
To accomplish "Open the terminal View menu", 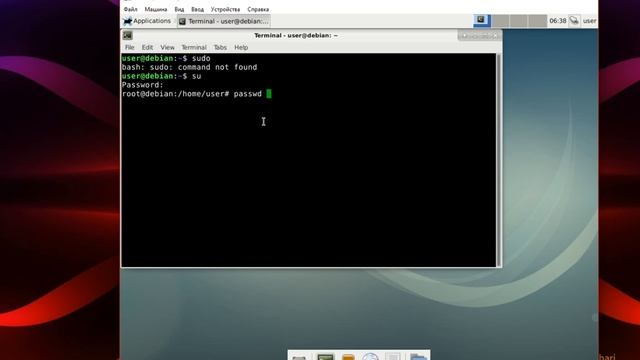I will (167, 47).
